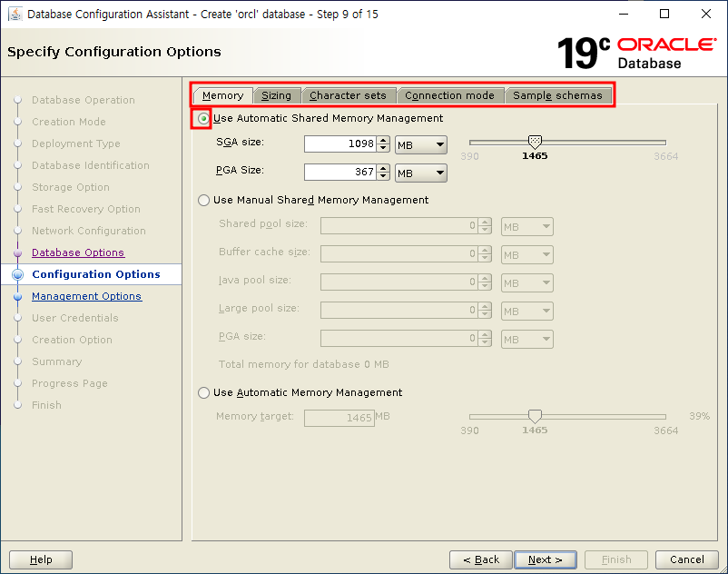Open the Sample schemas tab
This screenshot has height=574, width=728.
(557, 95)
